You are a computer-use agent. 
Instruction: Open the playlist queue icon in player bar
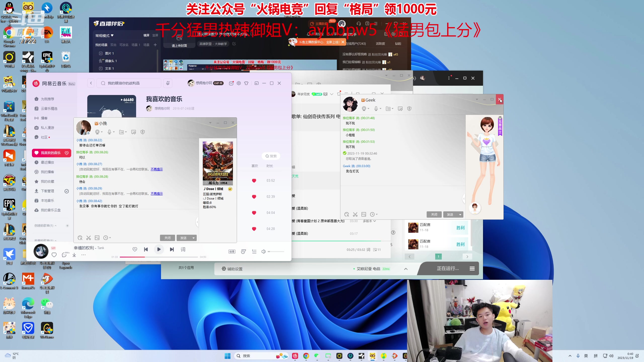(254, 251)
